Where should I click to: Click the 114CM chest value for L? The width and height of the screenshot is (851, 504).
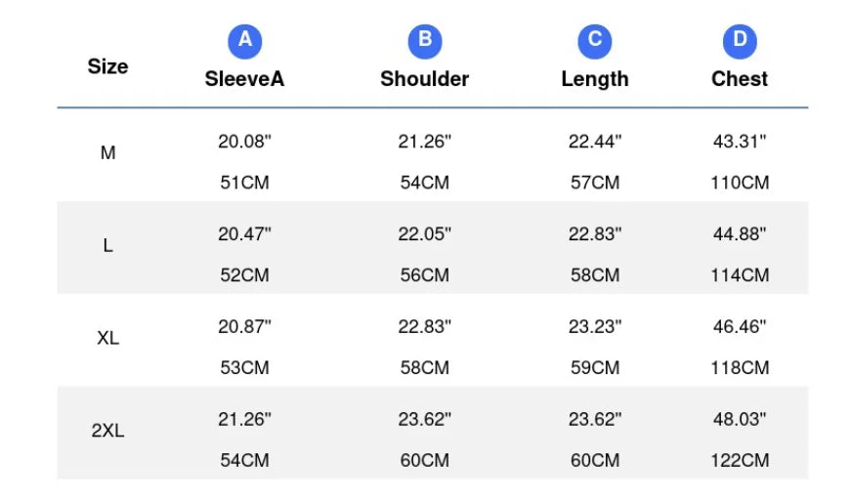click(740, 275)
